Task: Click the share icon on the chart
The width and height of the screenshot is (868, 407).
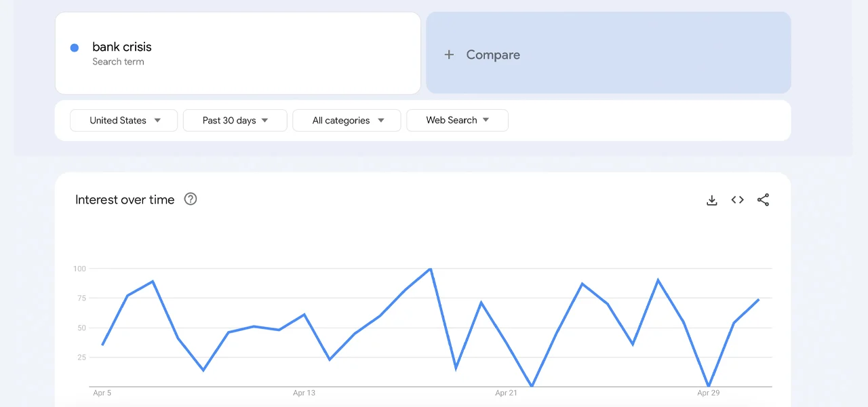Action: pyautogui.click(x=763, y=200)
